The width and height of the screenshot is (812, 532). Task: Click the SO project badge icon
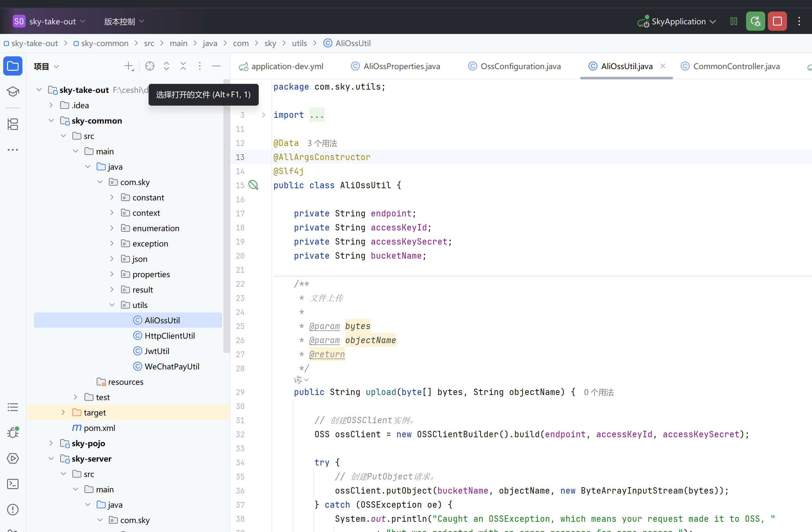(x=19, y=21)
